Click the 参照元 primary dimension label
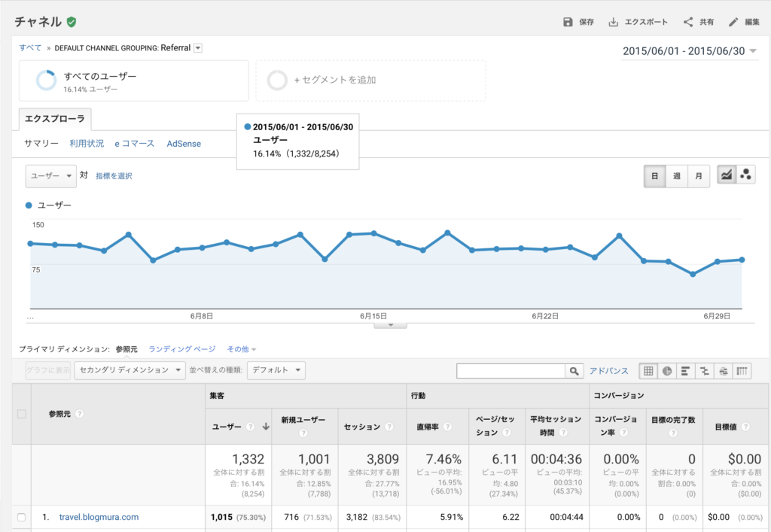Viewport: 771px width, 532px height. tap(126, 349)
